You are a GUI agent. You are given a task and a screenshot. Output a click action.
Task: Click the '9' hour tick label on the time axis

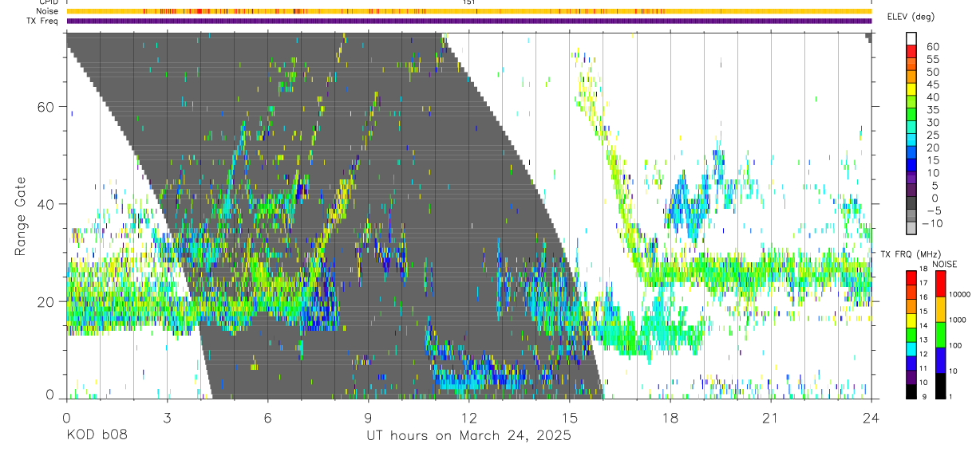tap(368, 418)
